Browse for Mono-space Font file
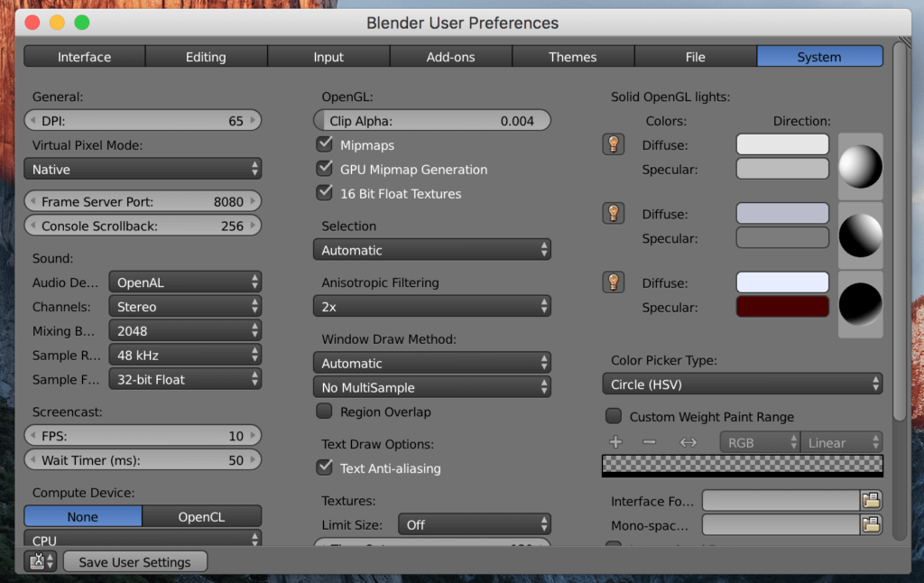924x583 pixels. click(871, 524)
